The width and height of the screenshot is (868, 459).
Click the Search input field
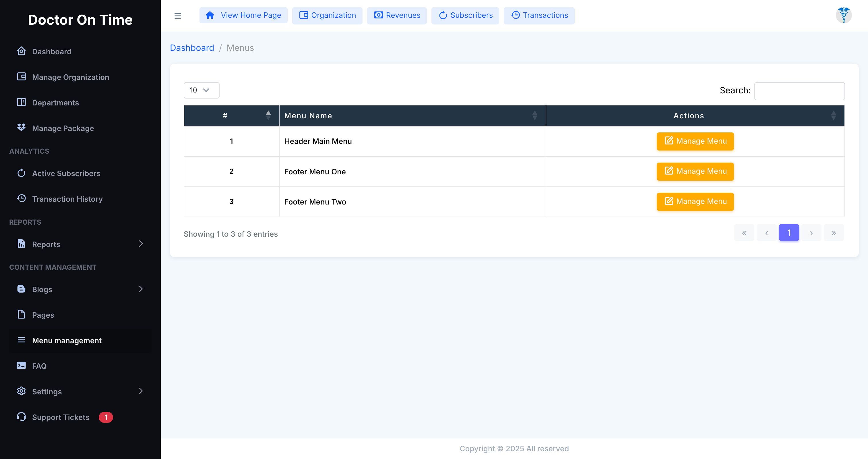tap(799, 91)
